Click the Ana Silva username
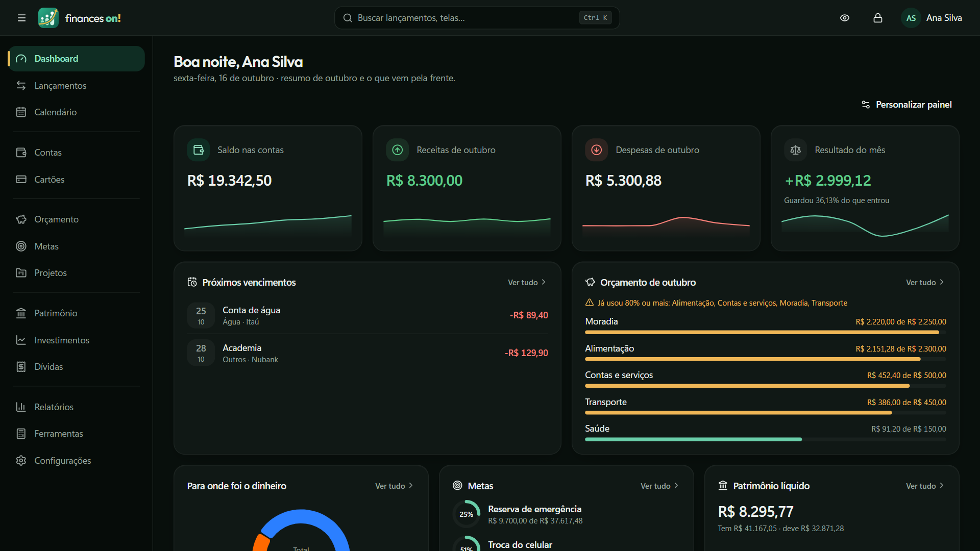This screenshot has height=551, width=980. tap(944, 18)
